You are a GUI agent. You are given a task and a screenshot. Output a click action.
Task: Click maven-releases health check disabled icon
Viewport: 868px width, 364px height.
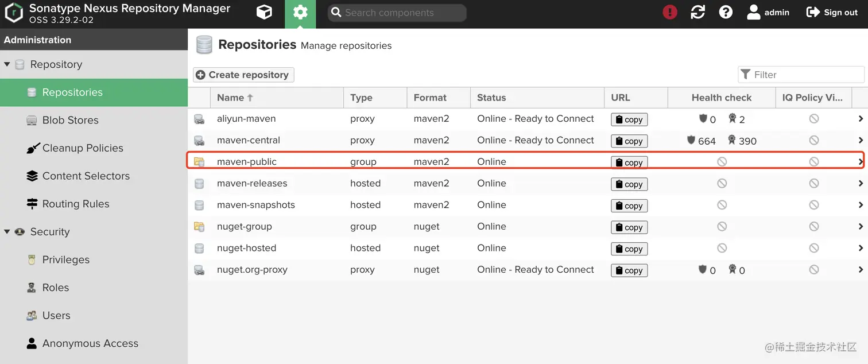click(722, 184)
